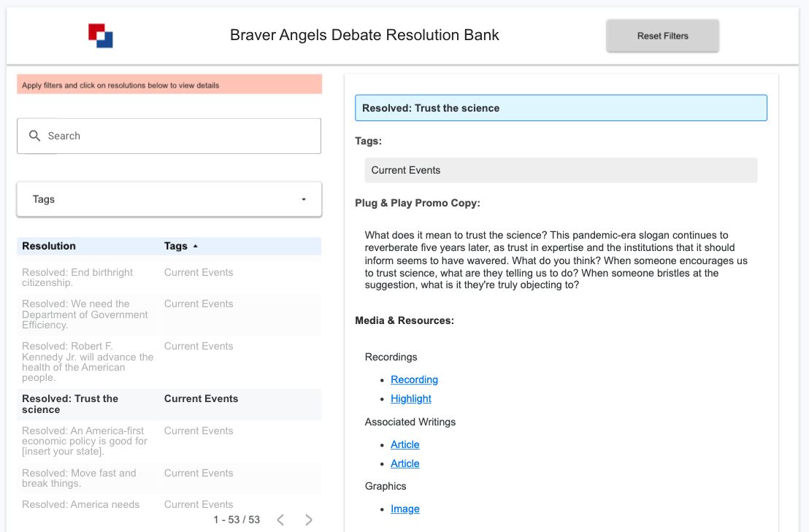Open the Highlight recording link

[410, 398]
